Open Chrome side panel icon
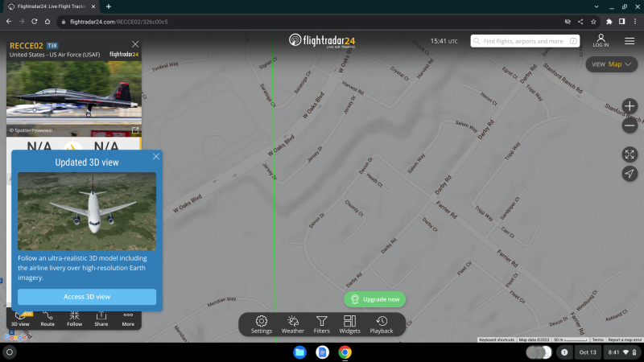 pos(621,22)
